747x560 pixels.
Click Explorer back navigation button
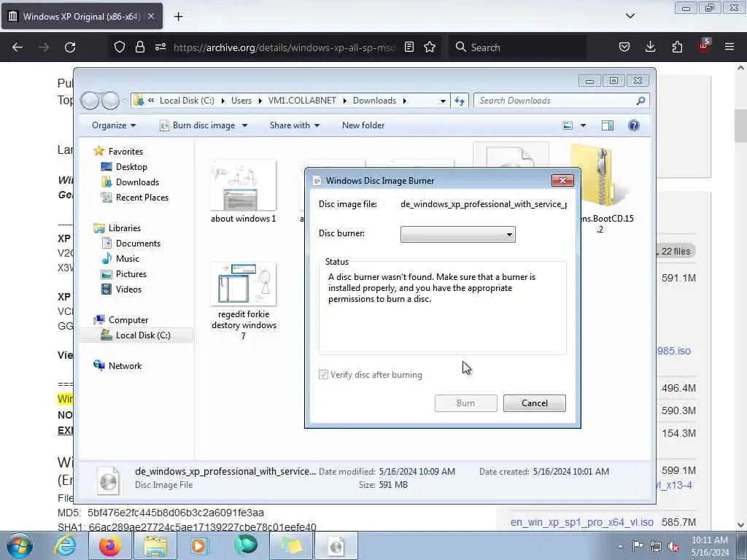coord(90,101)
